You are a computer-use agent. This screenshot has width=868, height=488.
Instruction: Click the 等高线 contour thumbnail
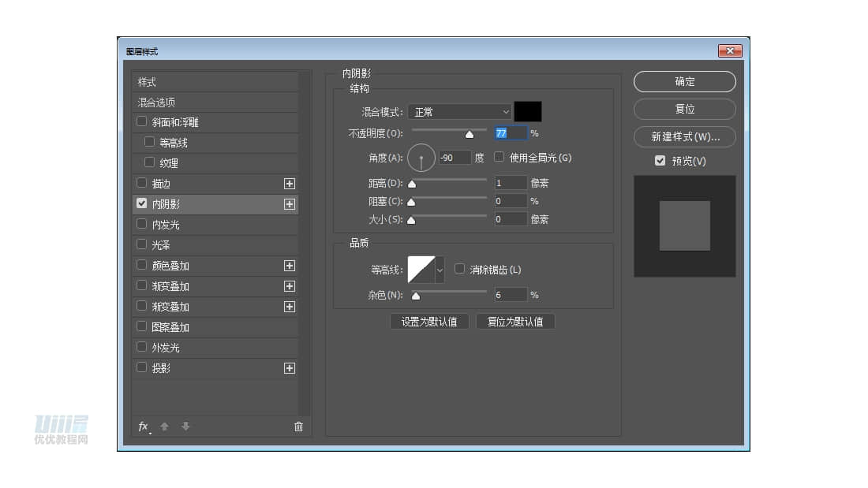pyautogui.click(x=421, y=270)
